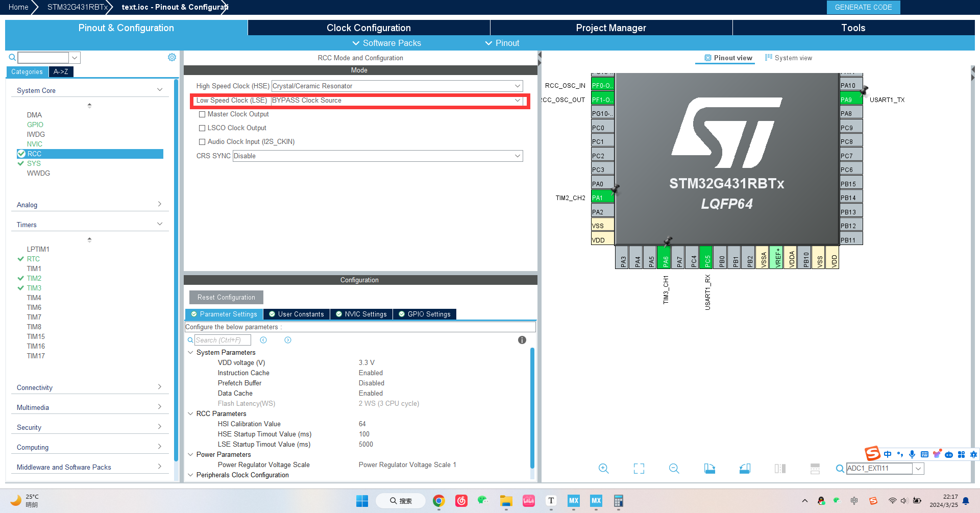This screenshot has width=980, height=513.
Task: Click the Reset Configuration button
Action: [226, 297]
